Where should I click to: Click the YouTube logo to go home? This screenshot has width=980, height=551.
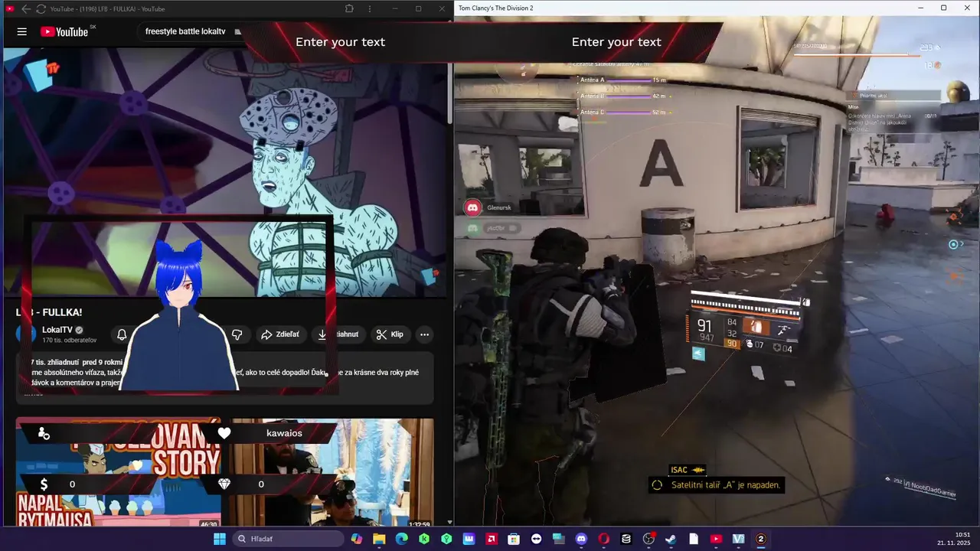[64, 31]
